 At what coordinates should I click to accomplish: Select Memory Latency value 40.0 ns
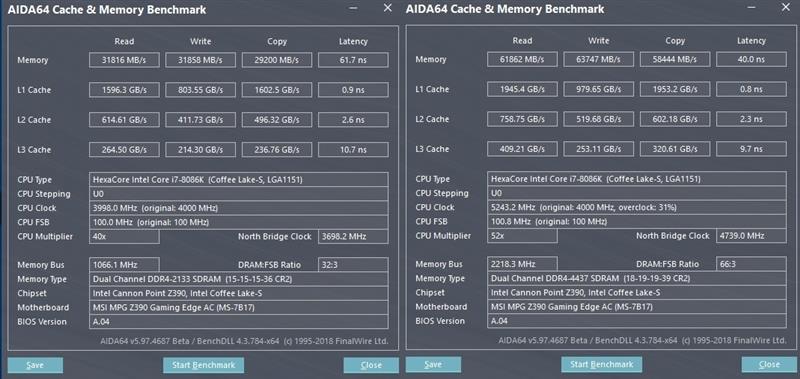(751, 59)
